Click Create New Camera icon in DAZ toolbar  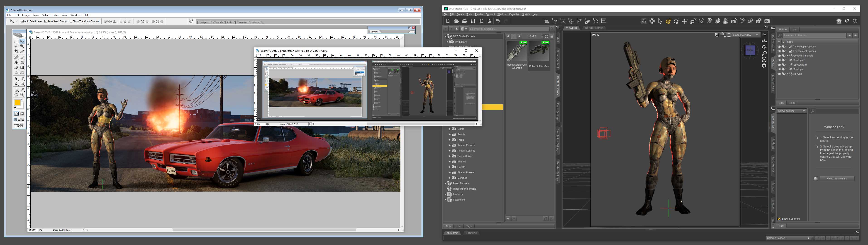(x=546, y=21)
